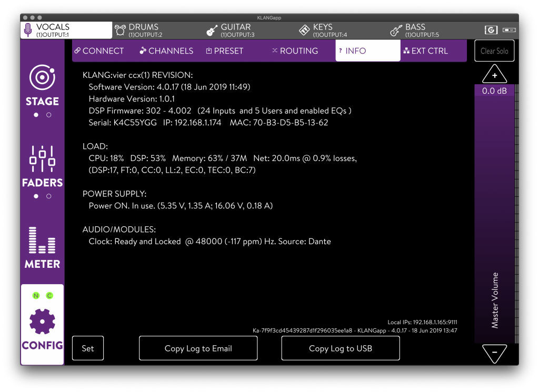Click the Set button
Viewport: 539px width, 392px height.
click(x=88, y=348)
